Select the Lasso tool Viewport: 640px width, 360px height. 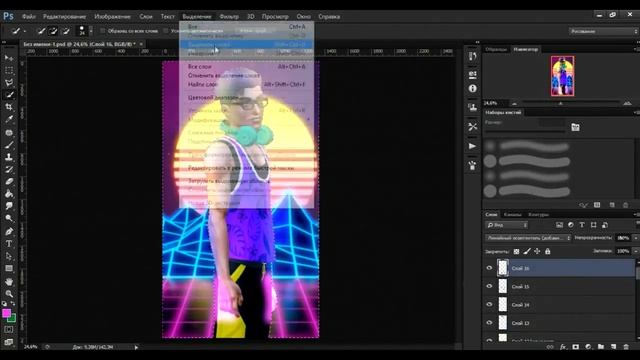[9, 82]
